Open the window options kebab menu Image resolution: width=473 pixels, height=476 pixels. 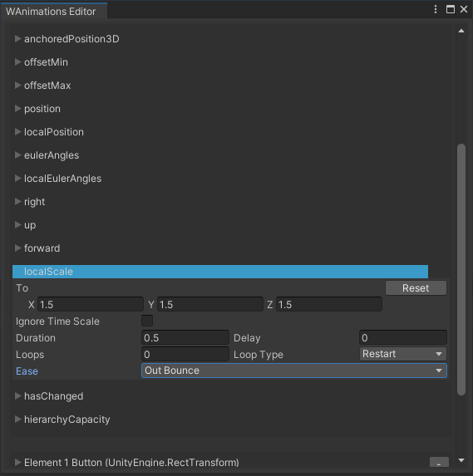pos(436,9)
